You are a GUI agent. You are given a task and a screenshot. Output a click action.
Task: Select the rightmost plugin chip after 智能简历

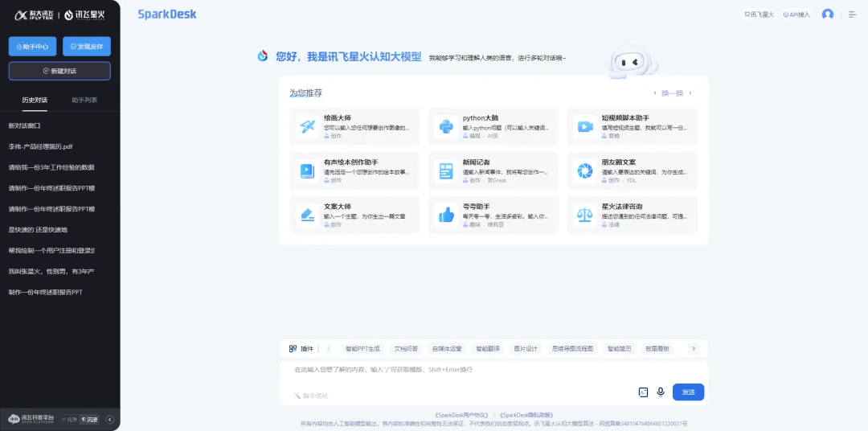click(657, 349)
